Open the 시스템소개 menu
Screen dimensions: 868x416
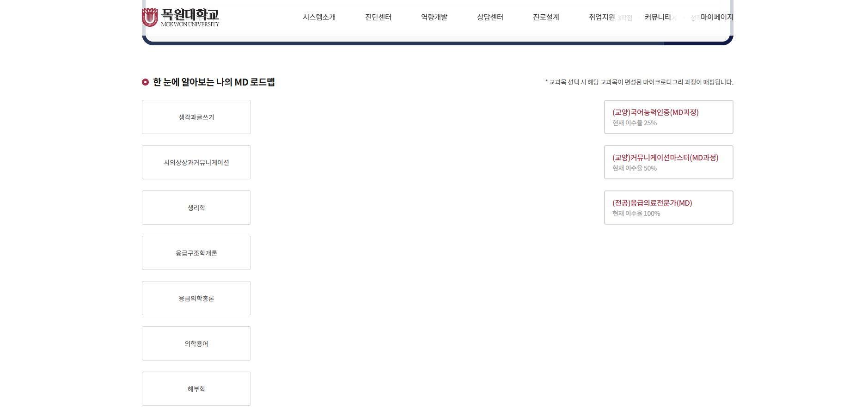point(319,17)
